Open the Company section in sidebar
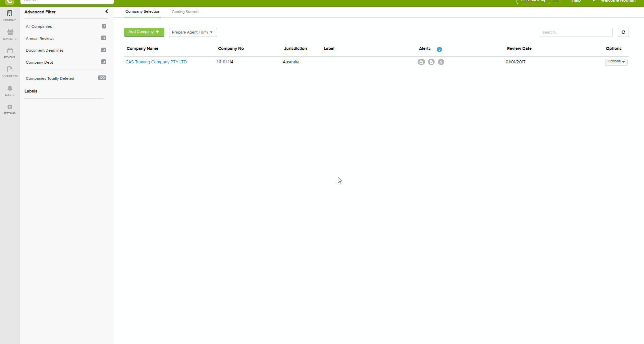 pyautogui.click(x=9, y=15)
